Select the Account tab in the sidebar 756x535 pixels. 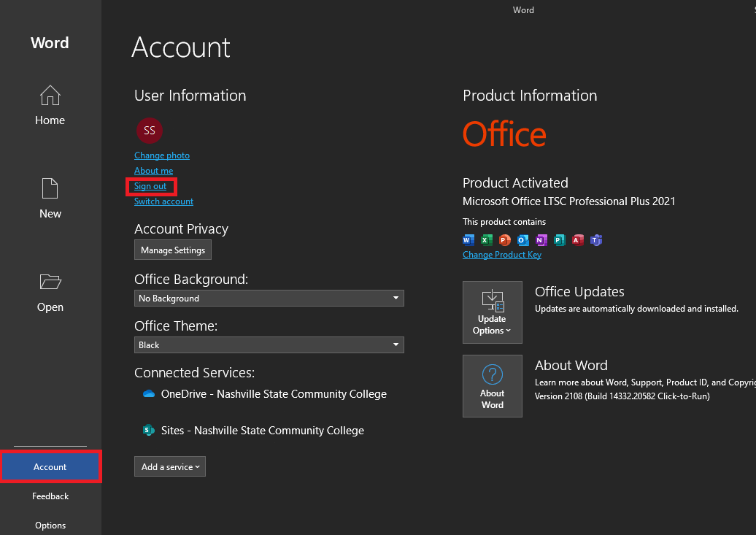50,466
